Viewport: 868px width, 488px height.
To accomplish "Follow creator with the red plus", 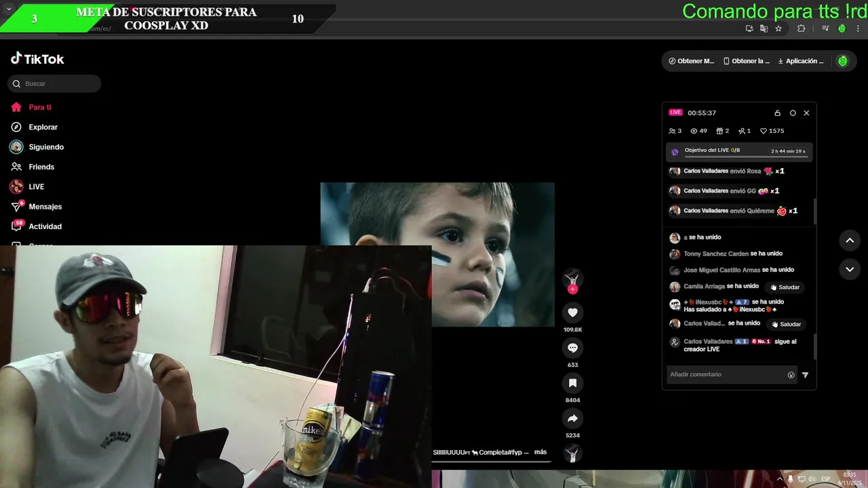I will 573,289.
